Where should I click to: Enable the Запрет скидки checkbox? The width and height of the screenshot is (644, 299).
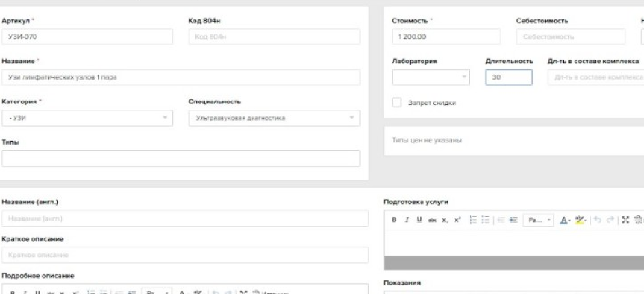coord(397,103)
